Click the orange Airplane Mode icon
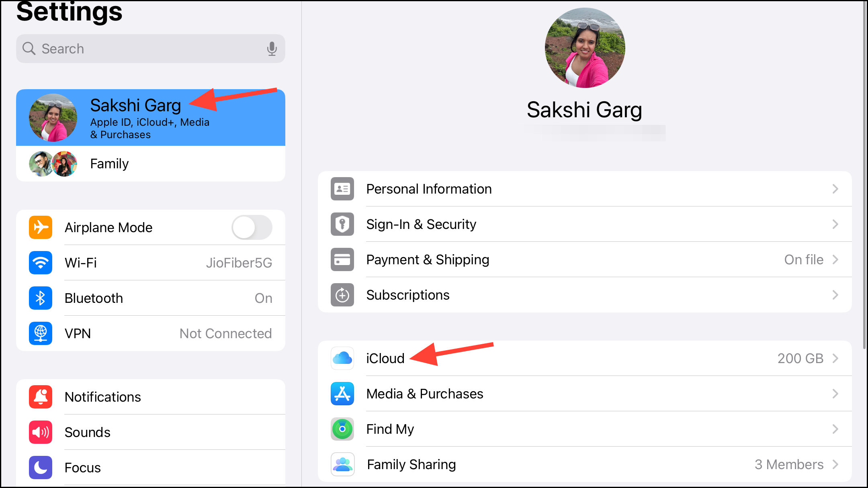 click(41, 227)
